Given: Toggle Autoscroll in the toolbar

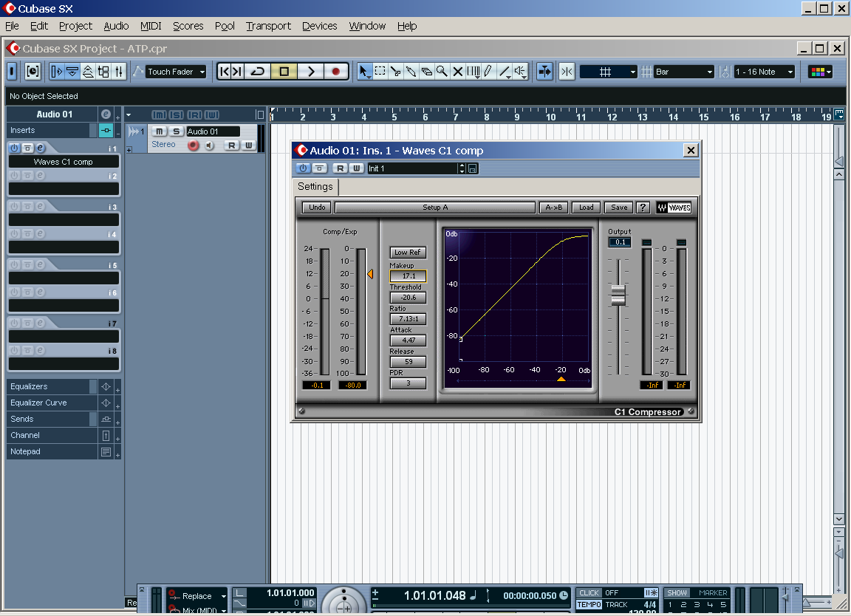Looking at the screenshot, I should 544,72.
